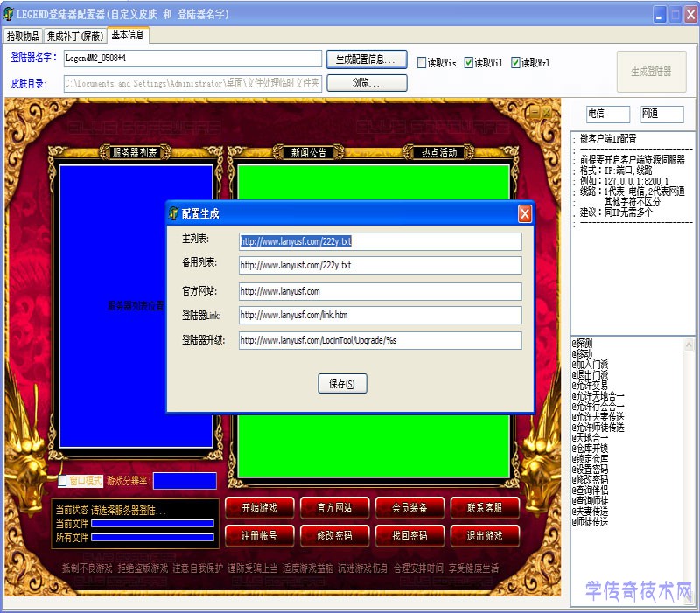This screenshot has height=613, width=700.
Task: Enable the 读取Wis checkbox
Action: (423, 63)
